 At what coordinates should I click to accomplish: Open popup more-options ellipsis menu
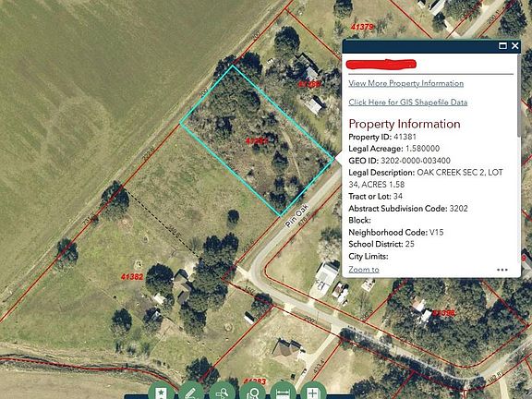502,270
